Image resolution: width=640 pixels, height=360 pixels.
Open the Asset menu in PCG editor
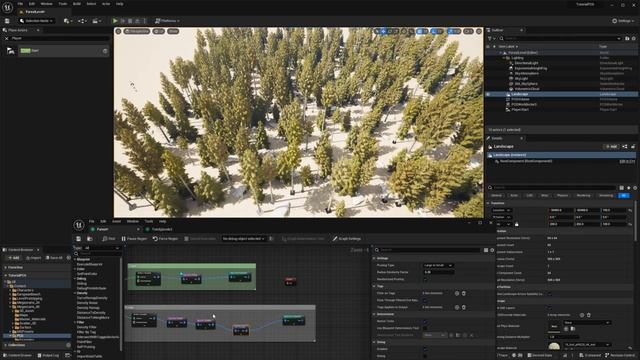116,221
